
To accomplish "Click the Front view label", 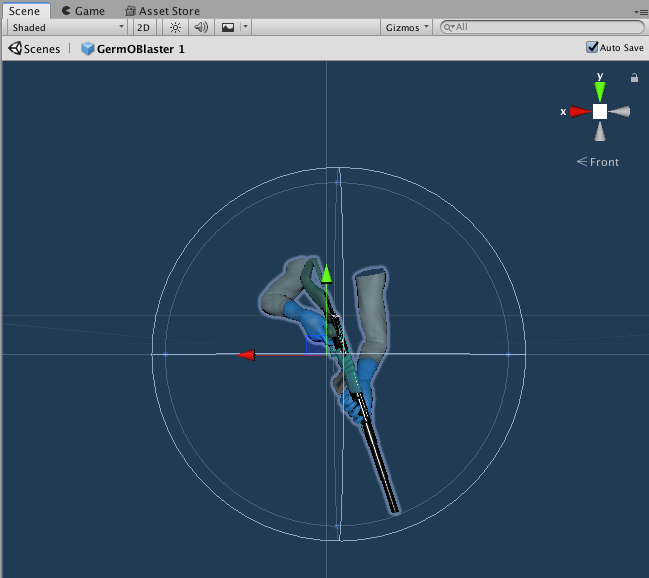I will pyautogui.click(x=599, y=162).
